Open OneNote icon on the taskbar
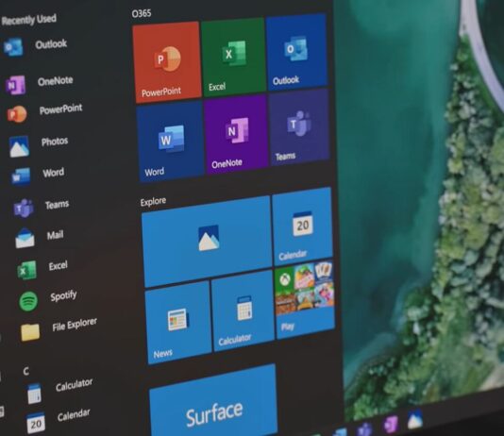The image size is (504, 436). click(391, 424)
